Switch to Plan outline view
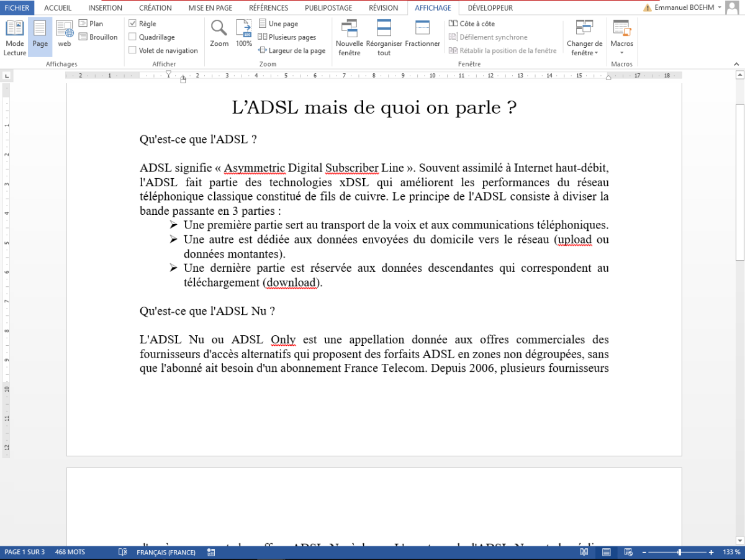Viewport: 745px width, 560px height. tap(91, 24)
